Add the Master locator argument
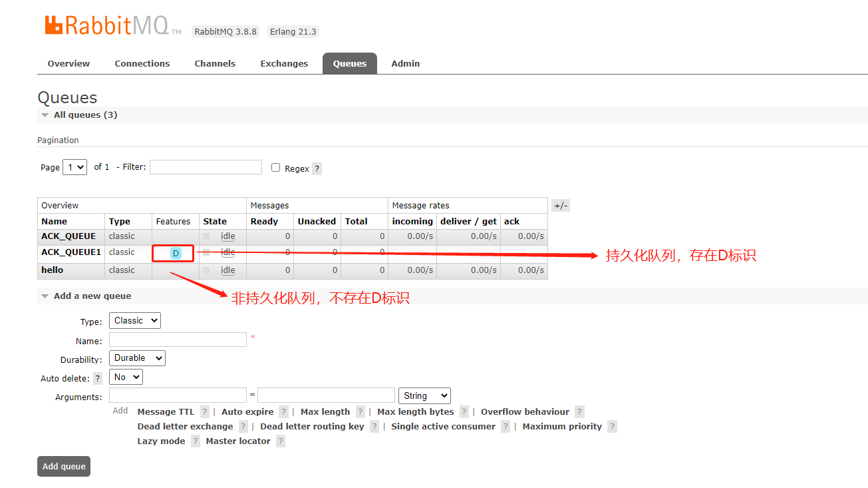This screenshot has height=488, width=868. point(238,441)
